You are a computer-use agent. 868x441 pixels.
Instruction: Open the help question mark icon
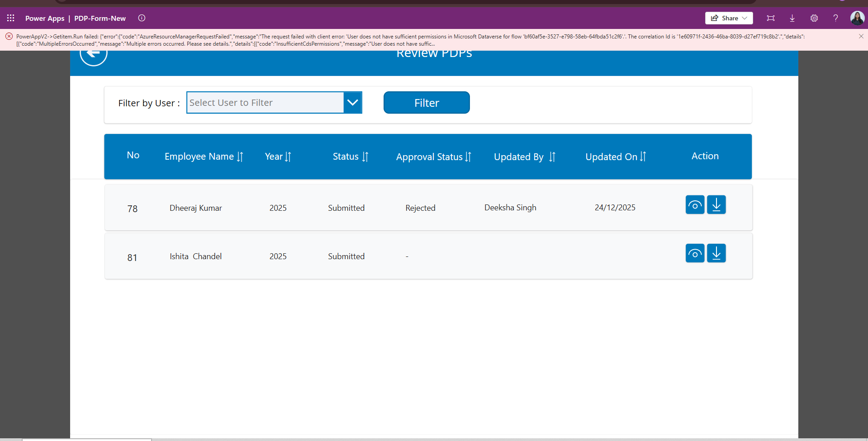[x=835, y=18]
